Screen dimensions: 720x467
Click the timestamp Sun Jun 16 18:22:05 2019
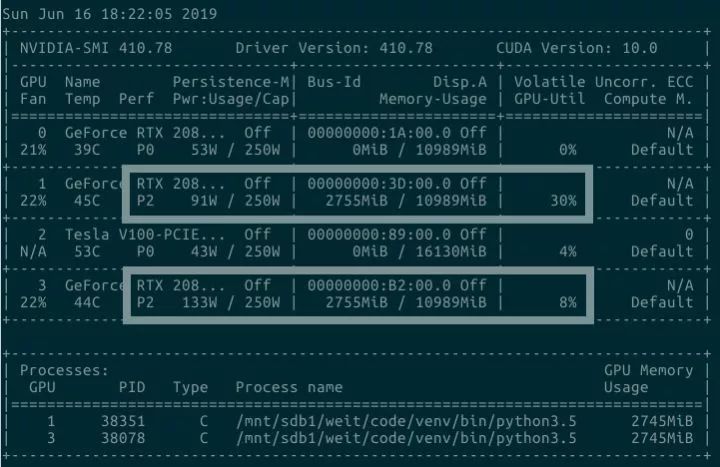[108, 16]
